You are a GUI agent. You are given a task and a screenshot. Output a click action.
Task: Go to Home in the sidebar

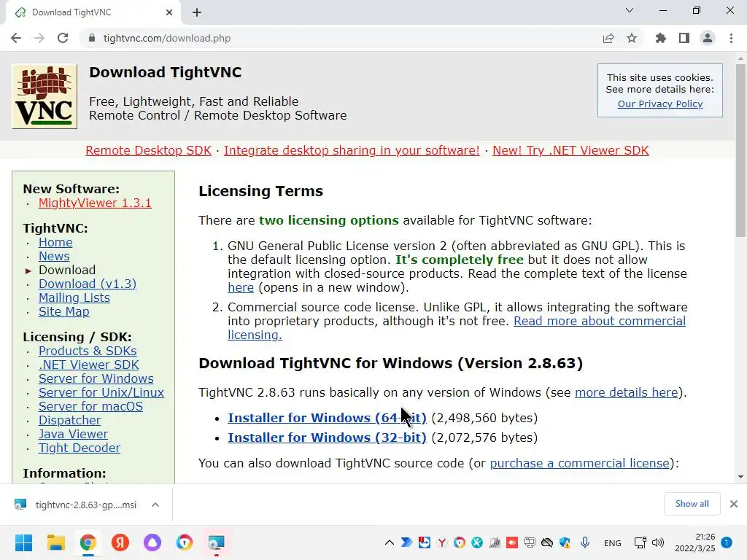pos(55,242)
